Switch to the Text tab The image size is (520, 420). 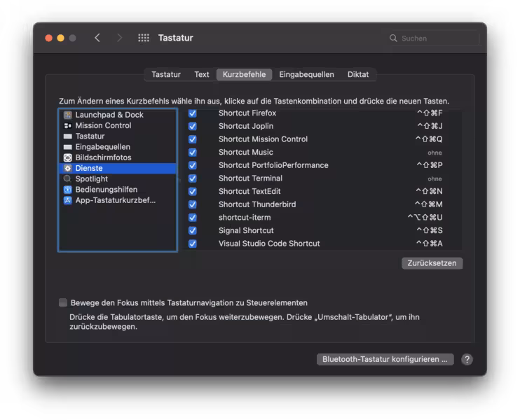202,74
